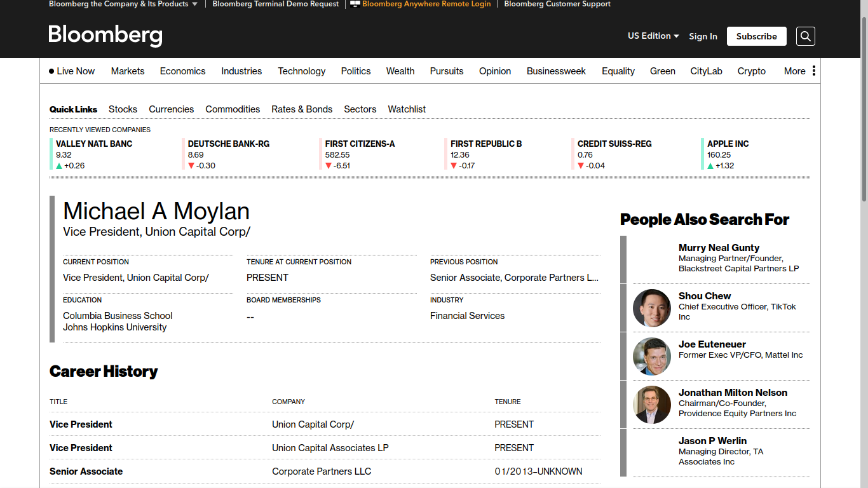This screenshot has height=488, width=868.
Task: Open Joe Euteneuer name link
Action: click(712, 344)
